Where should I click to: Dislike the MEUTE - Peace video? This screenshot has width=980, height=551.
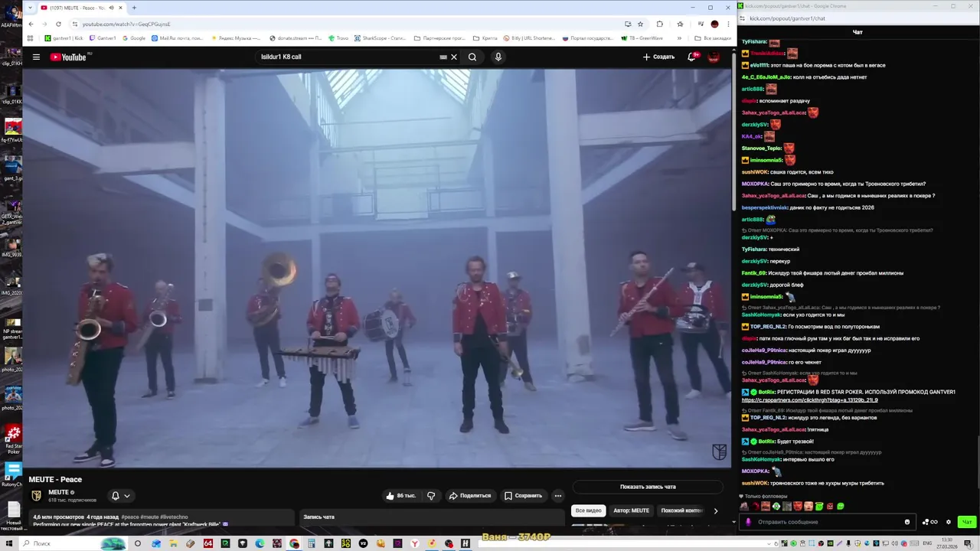pos(431,496)
